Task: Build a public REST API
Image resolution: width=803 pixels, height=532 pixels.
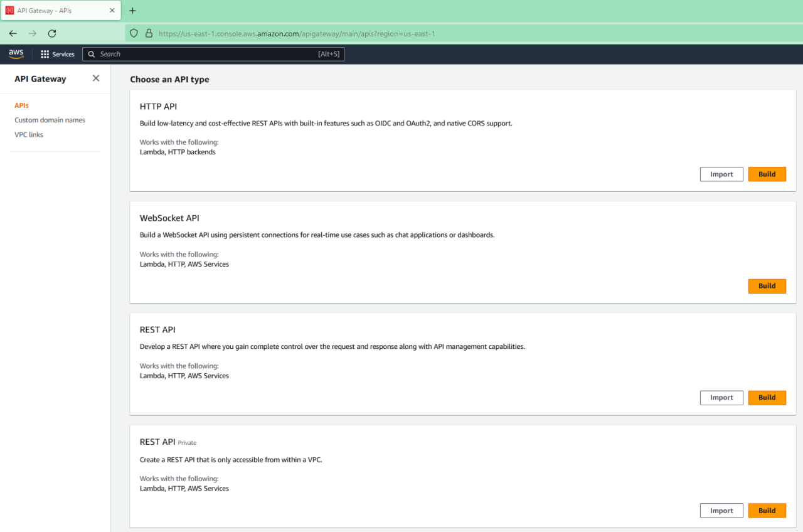Action: [767, 398]
